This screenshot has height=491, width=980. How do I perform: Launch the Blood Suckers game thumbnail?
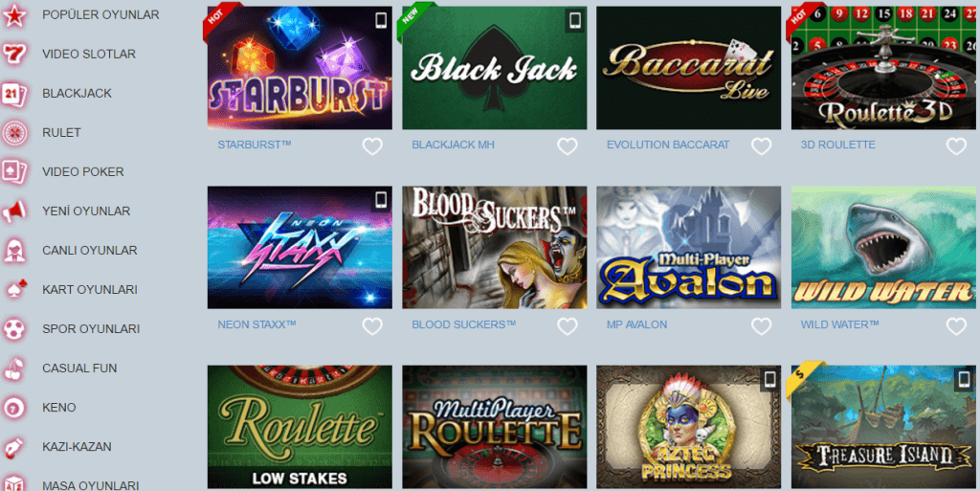point(495,247)
